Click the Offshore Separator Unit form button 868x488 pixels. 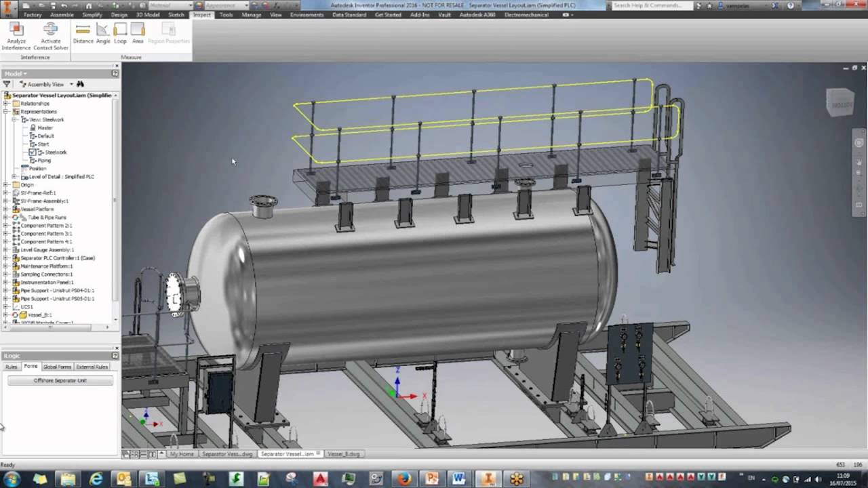[60, 380]
